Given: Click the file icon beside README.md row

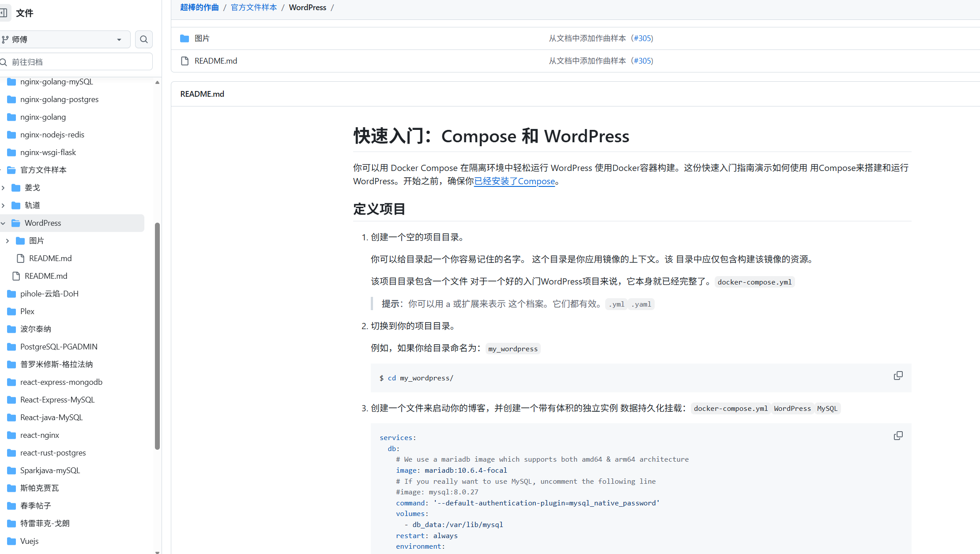Looking at the screenshot, I should point(184,61).
